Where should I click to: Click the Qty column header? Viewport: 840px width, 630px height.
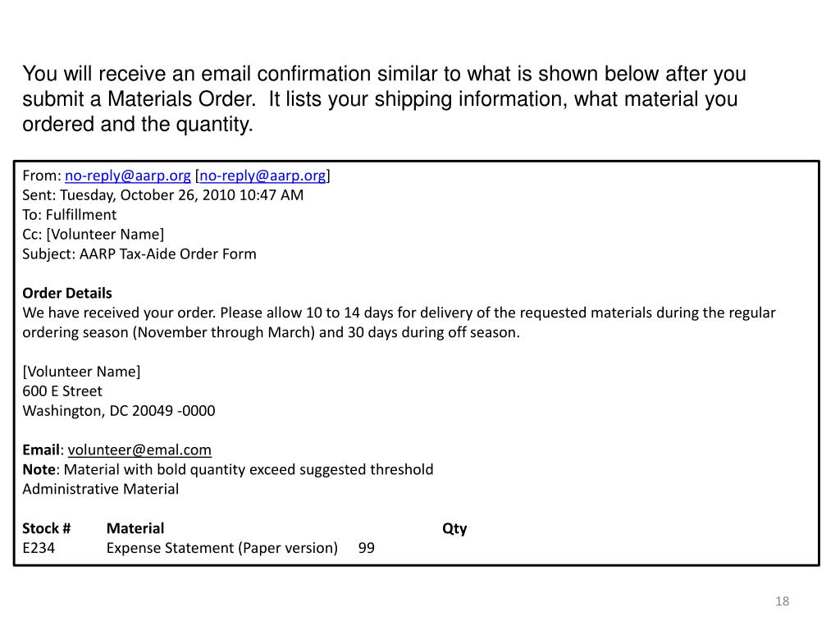coord(454,529)
